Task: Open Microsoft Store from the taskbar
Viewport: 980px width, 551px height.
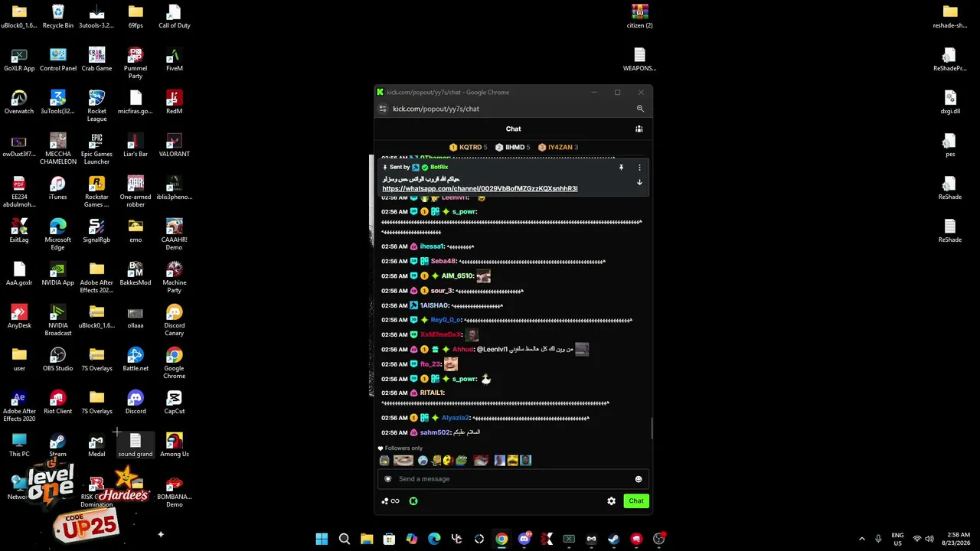Action: tap(389, 539)
